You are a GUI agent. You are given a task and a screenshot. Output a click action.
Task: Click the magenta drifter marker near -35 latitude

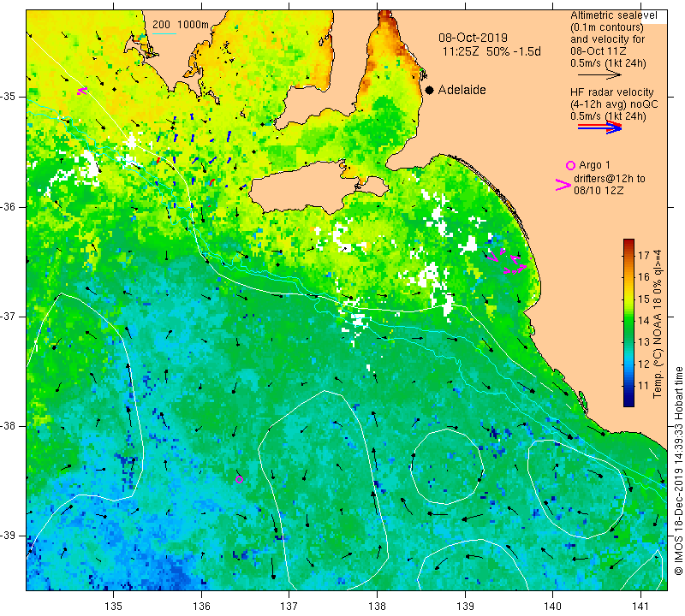pyautogui.click(x=81, y=91)
